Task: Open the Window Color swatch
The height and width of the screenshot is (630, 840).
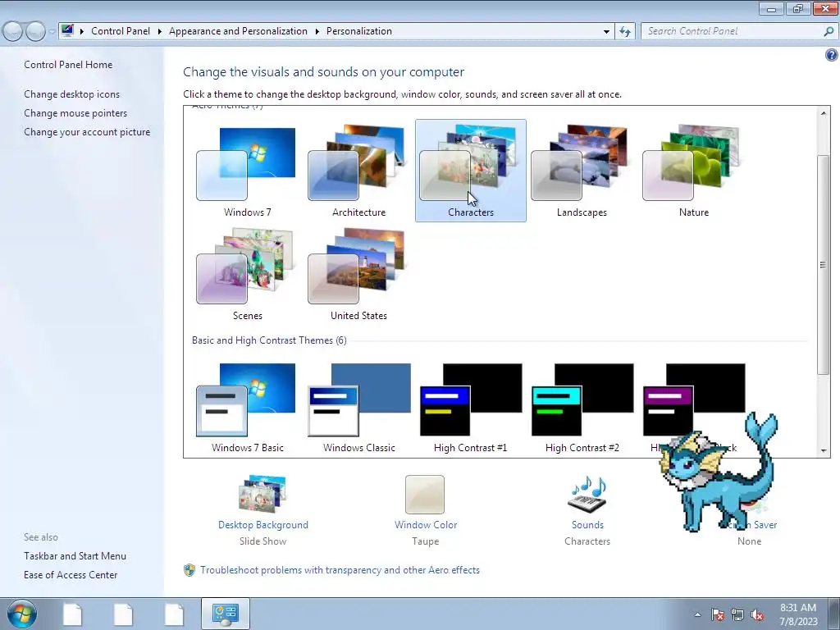Action: point(425,495)
